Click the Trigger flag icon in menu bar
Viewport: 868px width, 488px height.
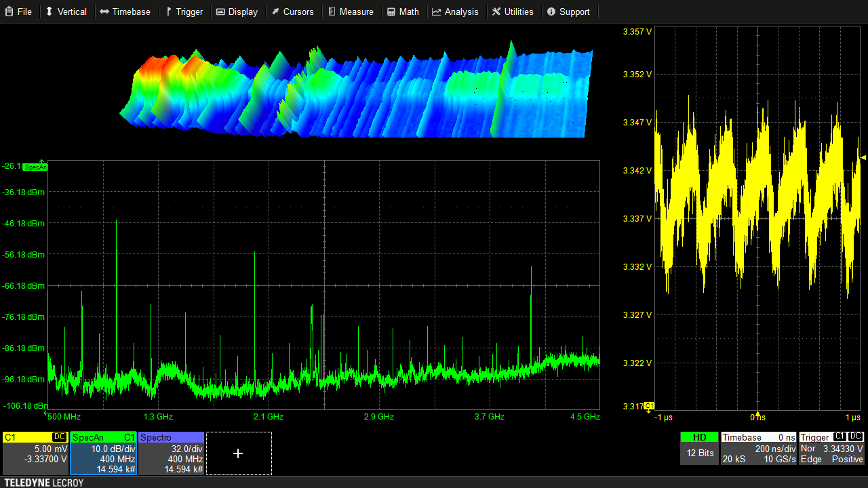click(169, 12)
